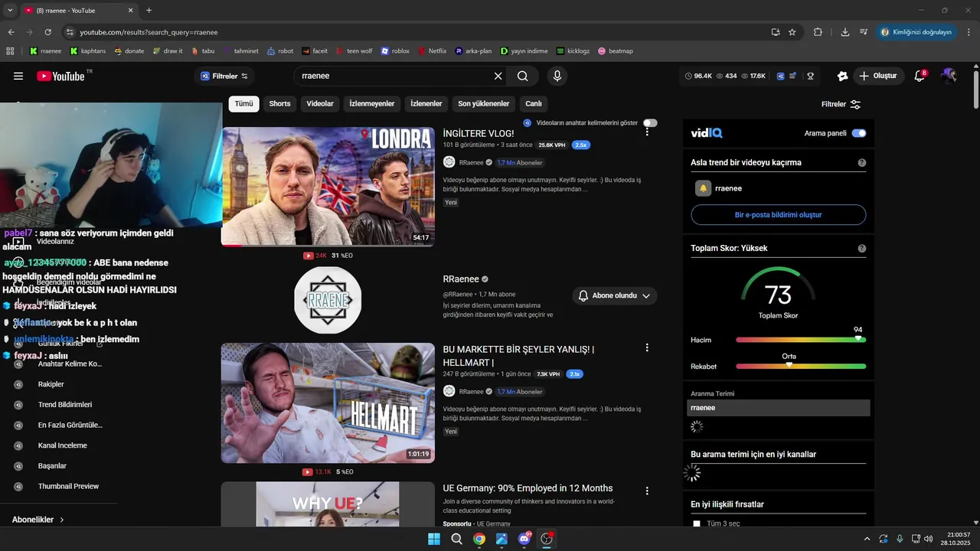Open more options for İNGİLTERE VLOG video
This screenshot has width=980, height=551.
(x=647, y=132)
